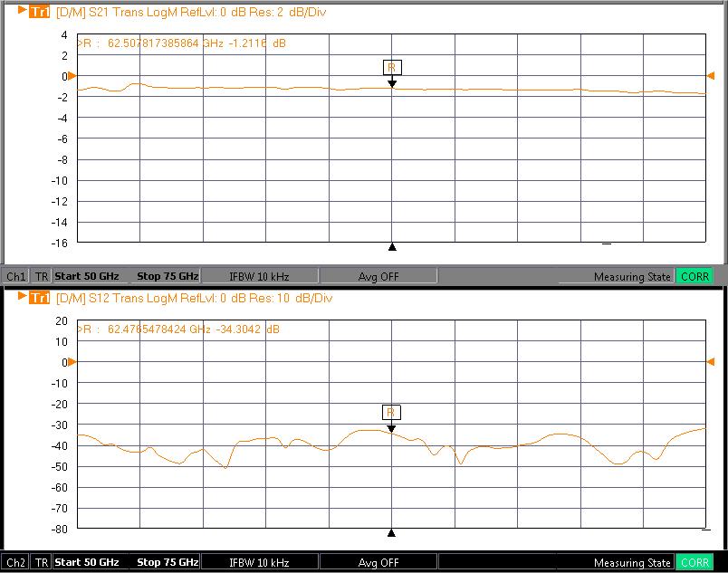Open IFBW 10 kHz setting for Ch2
The width and height of the screenshot is (728, 573).
(259, 562)
